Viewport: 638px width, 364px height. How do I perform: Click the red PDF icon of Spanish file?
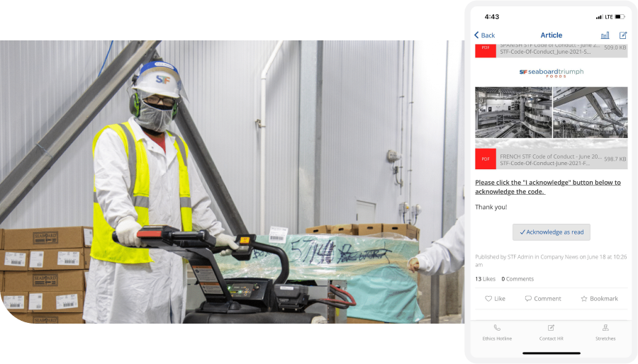486,50
